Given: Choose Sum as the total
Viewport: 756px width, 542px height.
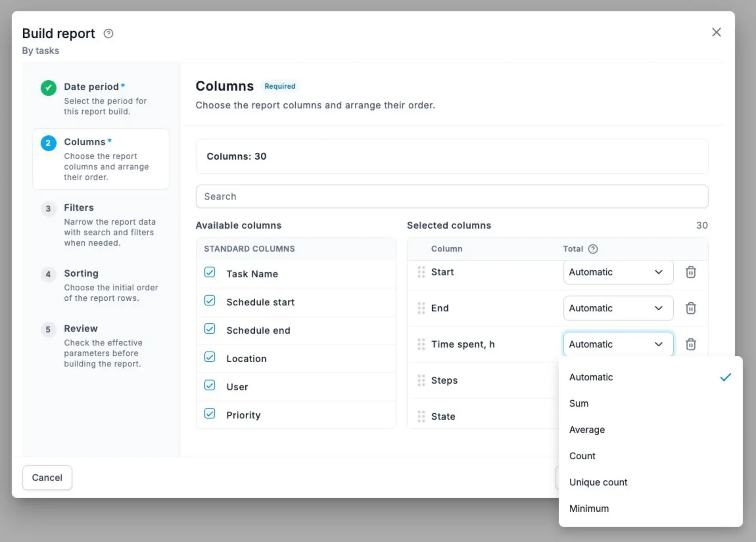Looking at the screenshot, I should click(650, 403).
